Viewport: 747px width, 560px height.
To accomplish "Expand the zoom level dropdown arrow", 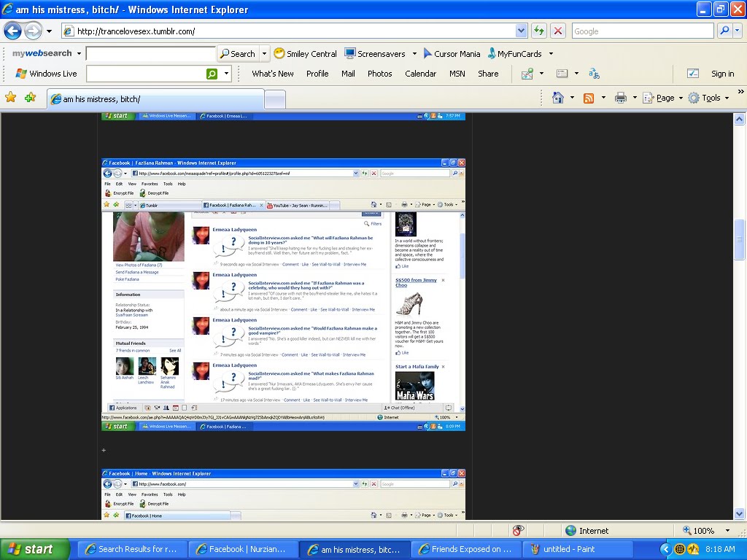I will click(x=727, y=531).
